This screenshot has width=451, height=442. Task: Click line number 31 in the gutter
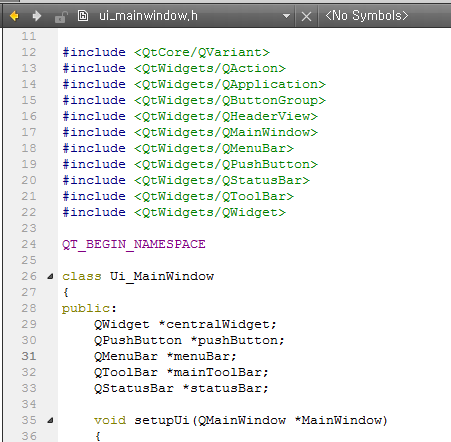pyautogui.click(x=29, y=356)
